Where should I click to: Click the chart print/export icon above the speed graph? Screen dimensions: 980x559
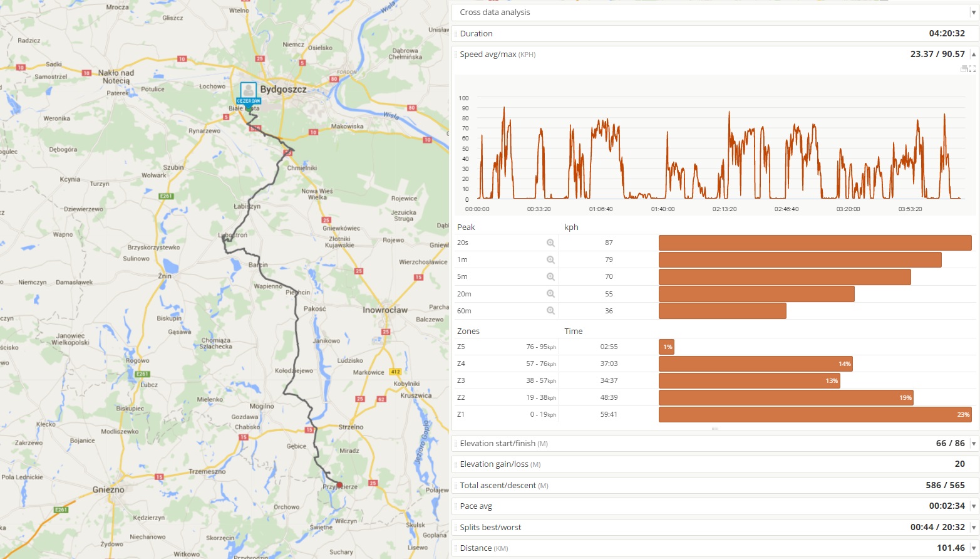[964, 69]
